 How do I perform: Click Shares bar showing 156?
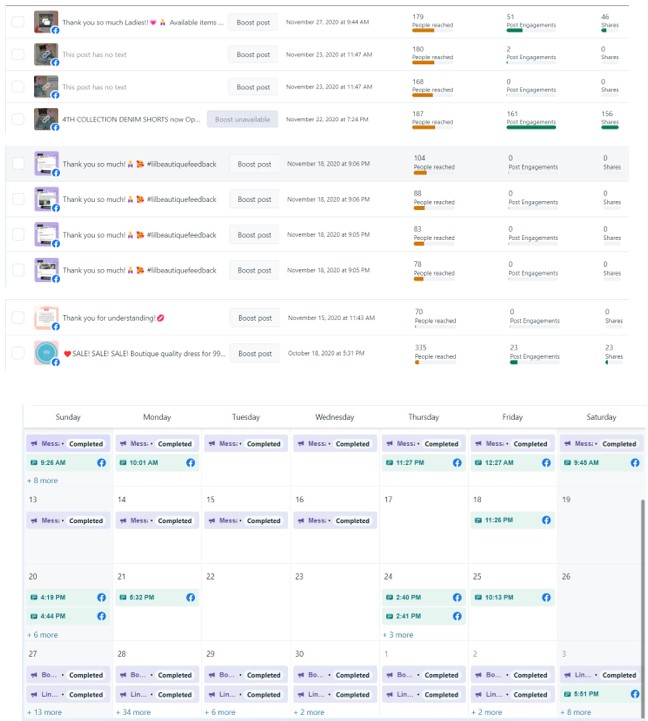[x=610, y=127]
